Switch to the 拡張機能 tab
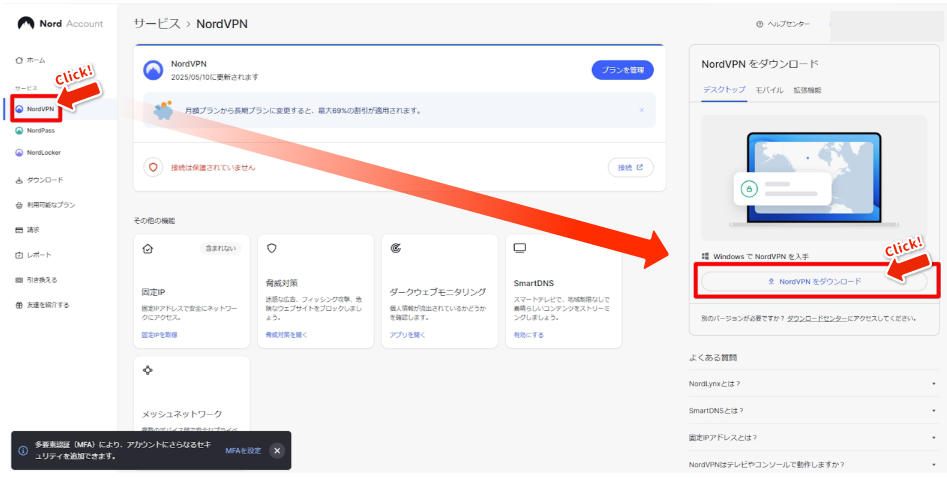This screenshot has width=947, height=478. (807, 90)
